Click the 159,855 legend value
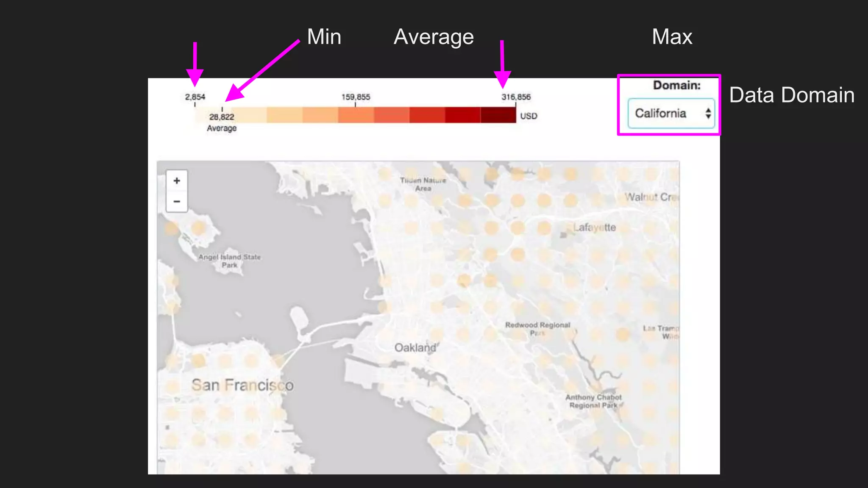Viewport: 868px width, 488px height. tap(356, 97)
